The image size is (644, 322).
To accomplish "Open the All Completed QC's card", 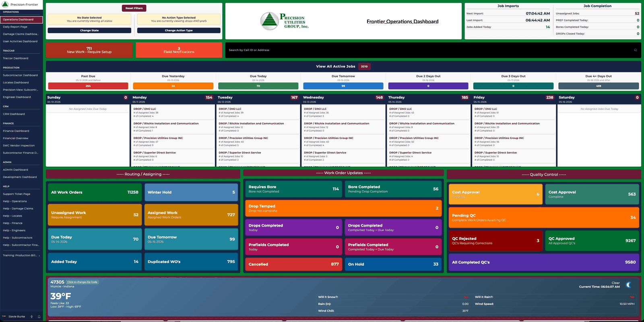I will point(544,262).
